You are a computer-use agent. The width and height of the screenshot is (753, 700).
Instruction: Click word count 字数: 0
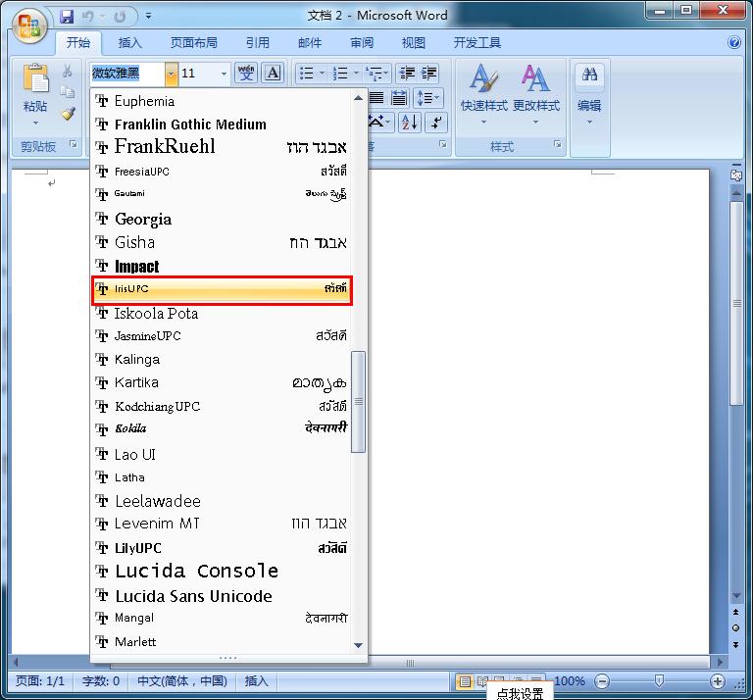(x=101, y=680)
